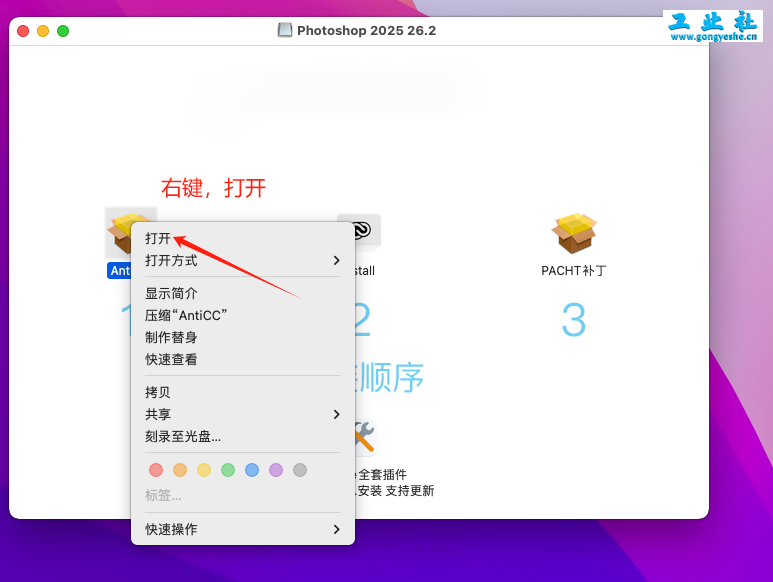
Task: Choose 刻录至光盘... menu entry
Action: 243,437
